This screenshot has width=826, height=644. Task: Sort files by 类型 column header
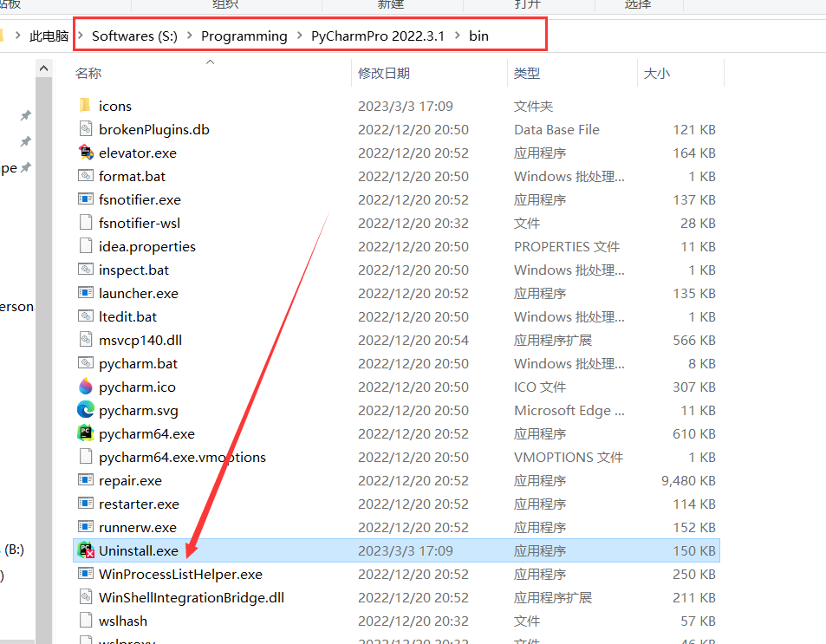point(527,74)
